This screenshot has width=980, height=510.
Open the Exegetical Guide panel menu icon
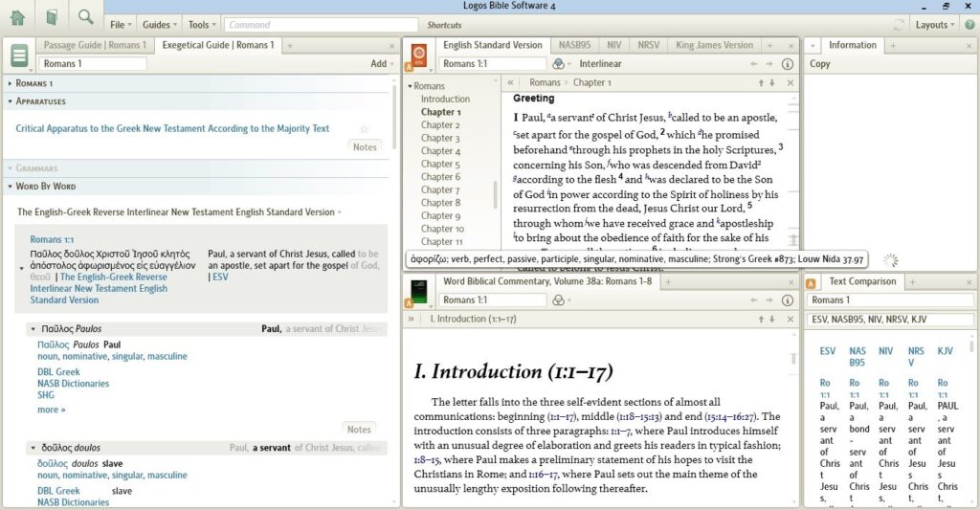(x=19, y=55)
